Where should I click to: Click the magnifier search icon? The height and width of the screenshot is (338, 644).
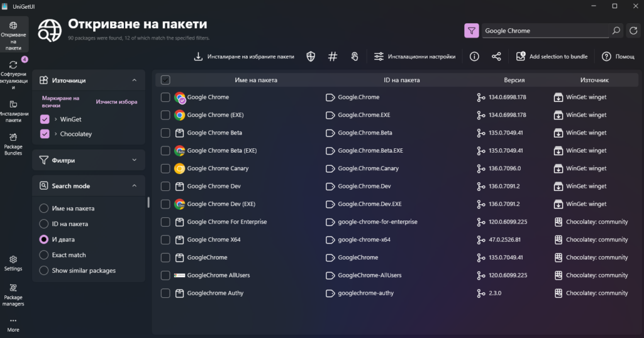click(616, 31)
